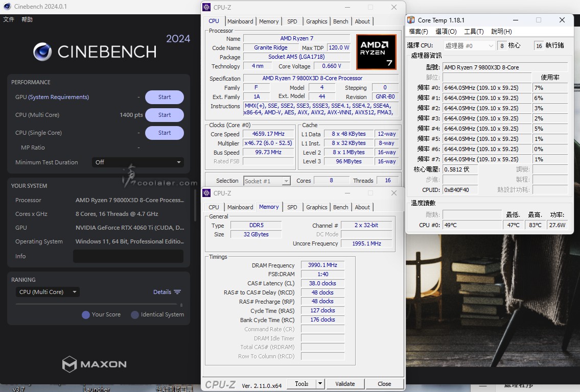
Task: Open the 處理器 #0 CPU selector in Core Temp
Action: pos(469,46)
